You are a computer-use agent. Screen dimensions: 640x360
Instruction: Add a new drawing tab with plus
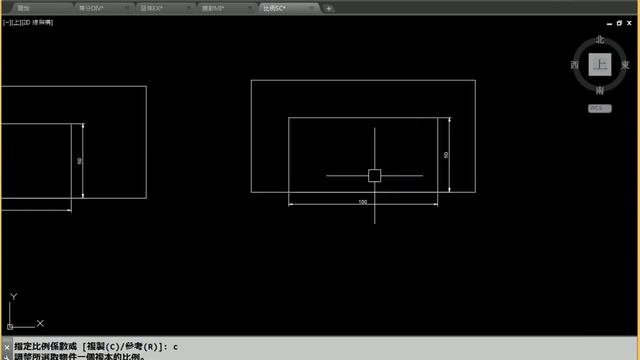pos(329,8)
